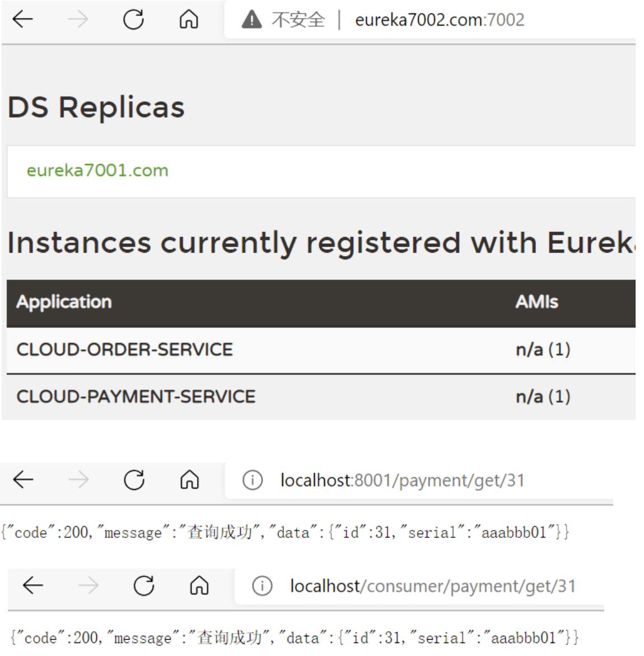Click the AMIs column header

pos(536,301)
